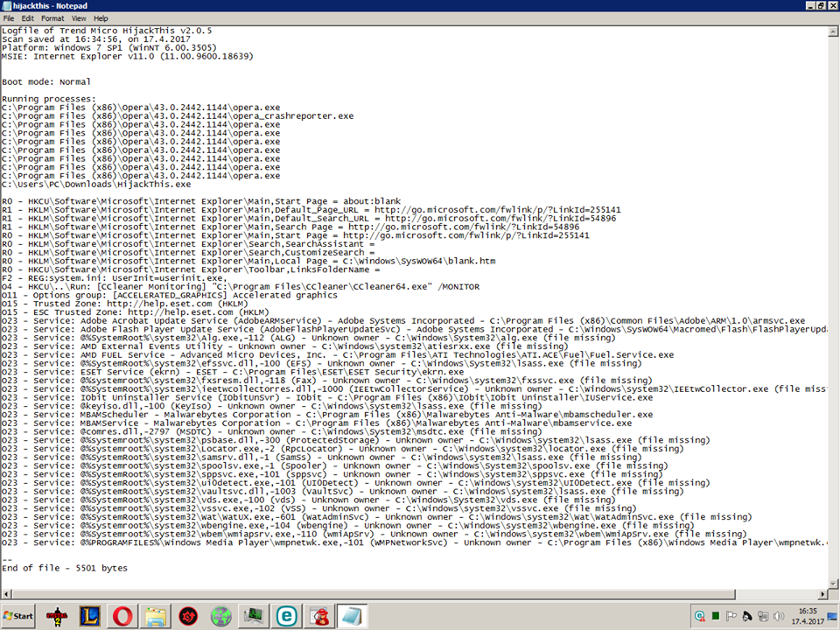
Task: Open the Help menu
Action: (101, 18)
